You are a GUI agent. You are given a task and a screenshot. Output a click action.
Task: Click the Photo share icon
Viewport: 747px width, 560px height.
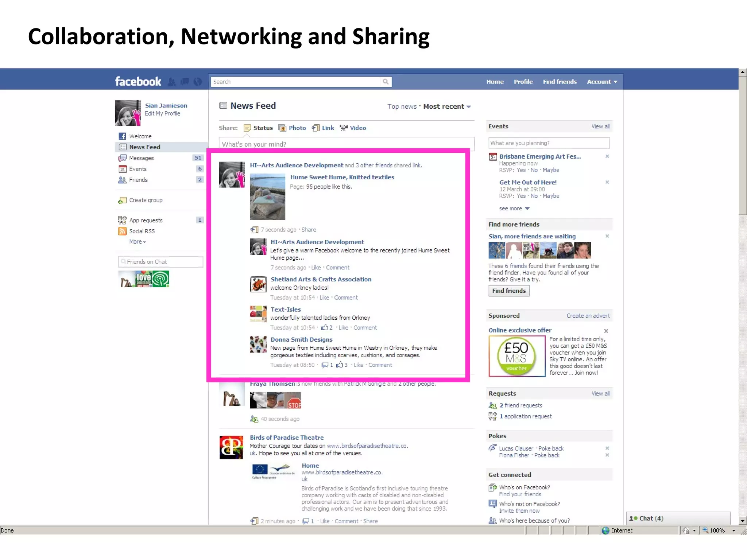[282, 128]
